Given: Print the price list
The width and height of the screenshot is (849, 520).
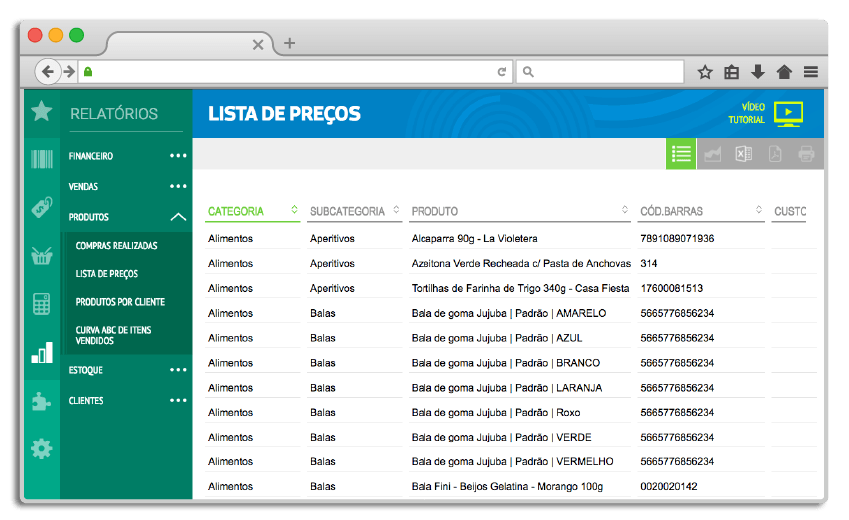Looking at the screenshot, I should 806,154.
